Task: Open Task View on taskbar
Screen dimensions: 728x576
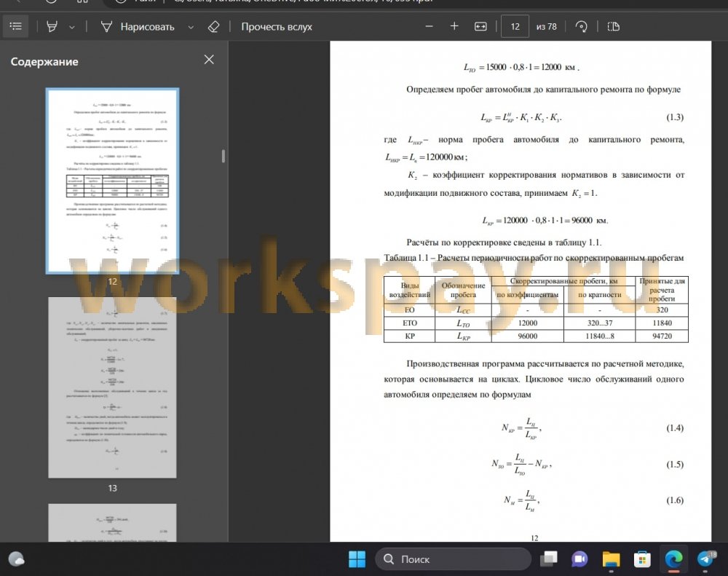Action: click(549, 559)
